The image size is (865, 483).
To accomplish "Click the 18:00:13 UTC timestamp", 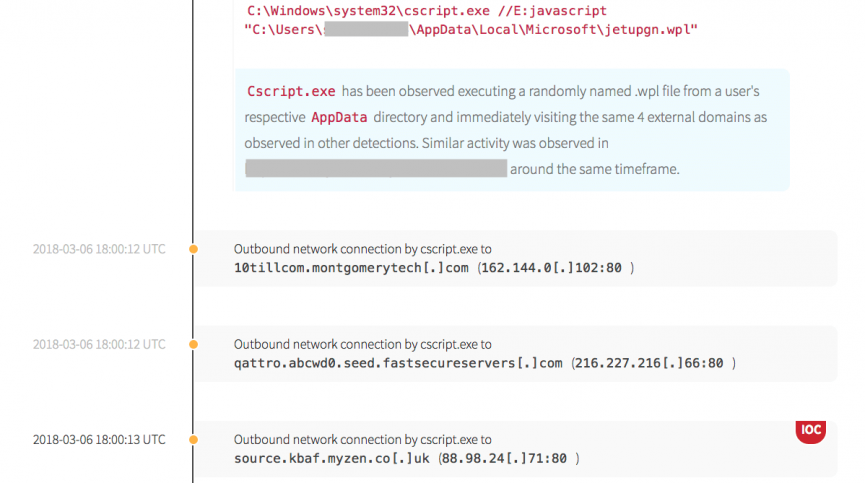I will pos(99,439).
